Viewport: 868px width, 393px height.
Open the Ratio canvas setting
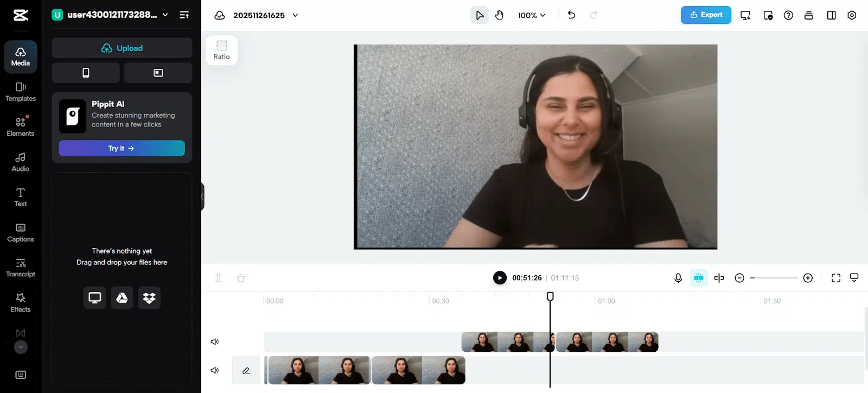[221, 50]
